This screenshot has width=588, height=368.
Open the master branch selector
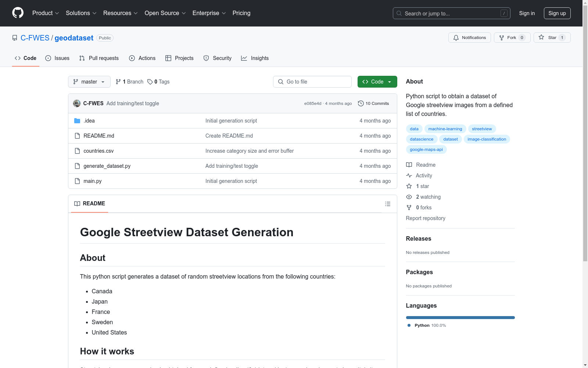pos(89,82)
